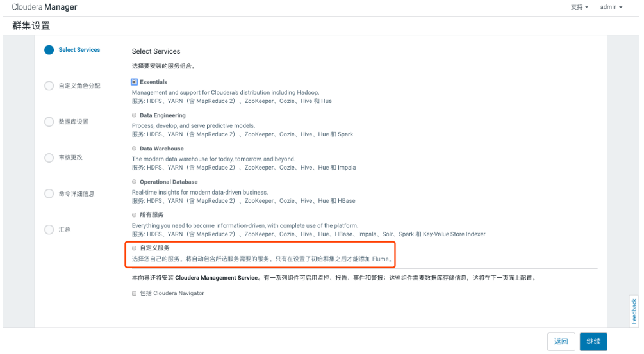The height and width of the screenshot is (354, 644).
Task: Click 'Everything you need to become information-driven' text
Action: [x=245, y=225]
